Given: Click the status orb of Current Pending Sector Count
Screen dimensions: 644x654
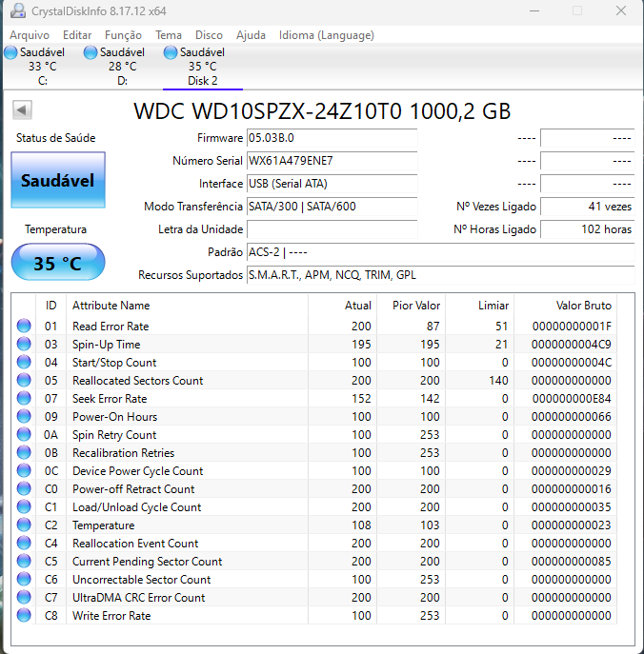Looking at the screenshot, I should tap(24, 561).
